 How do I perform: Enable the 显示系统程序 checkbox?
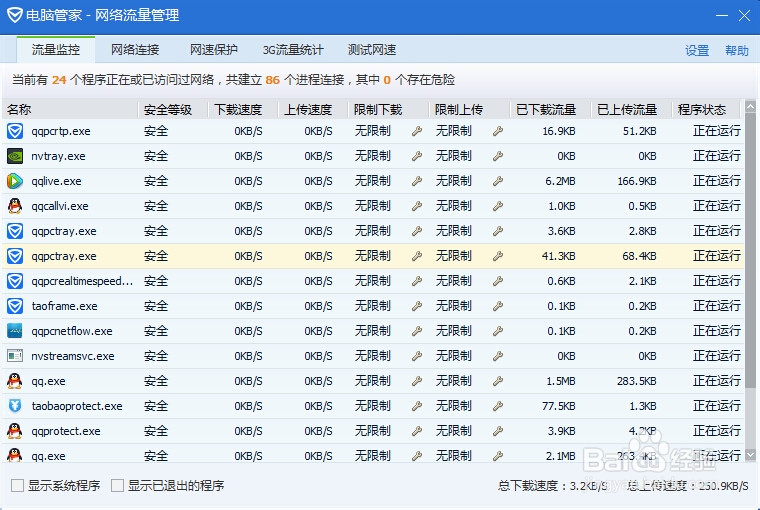17,485
